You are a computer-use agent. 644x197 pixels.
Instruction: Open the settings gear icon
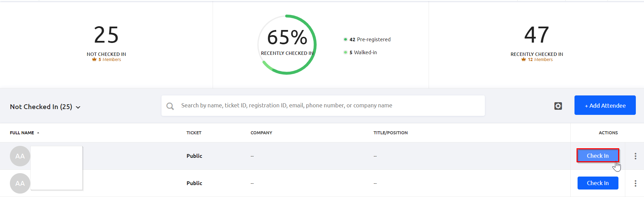click(558, 106)
